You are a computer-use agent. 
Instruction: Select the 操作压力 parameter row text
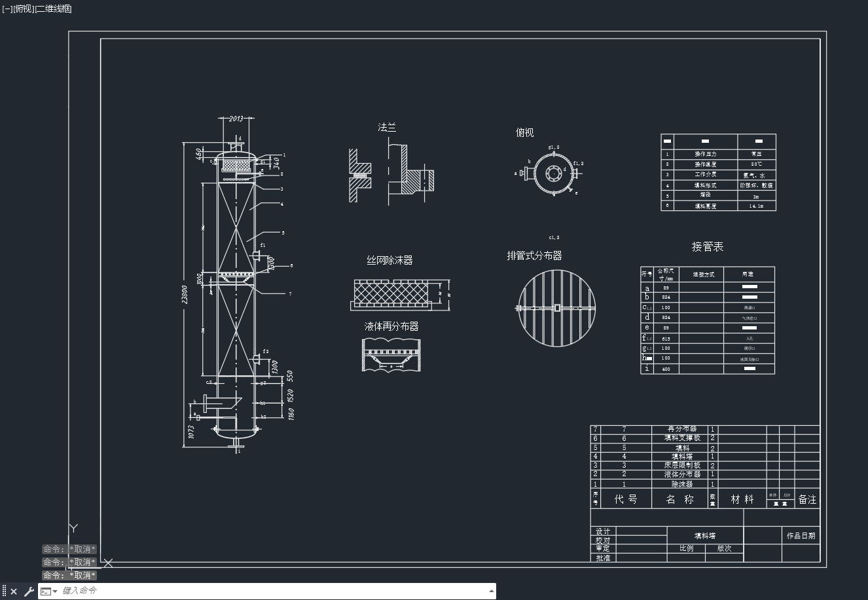[706, 154]
